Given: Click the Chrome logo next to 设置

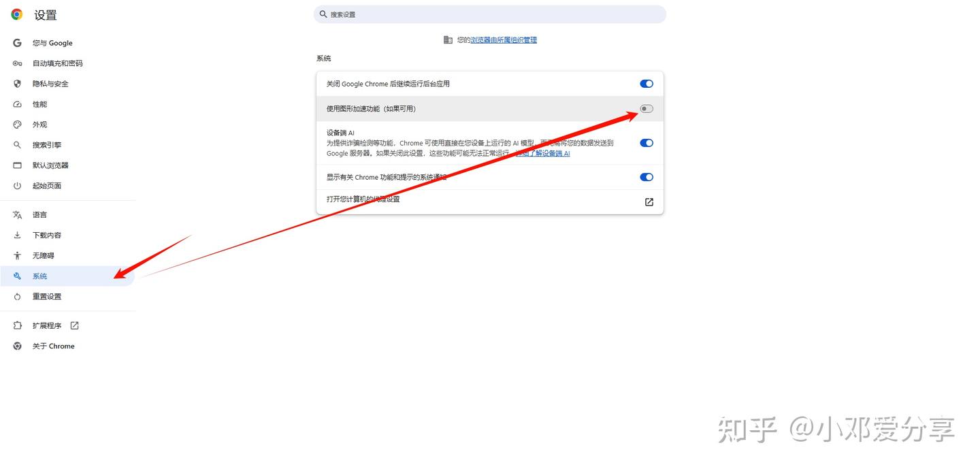Looking at the screenshot, I should coord(17,14).
